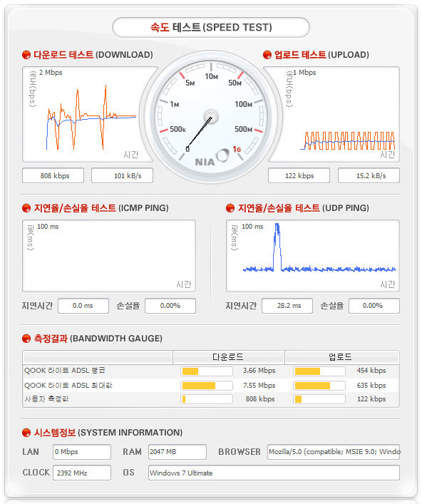Screen dimensions: 422x504
Task: Click the 1G mark on the gauge
Action: pyautogui.click(x=237, y=150)
